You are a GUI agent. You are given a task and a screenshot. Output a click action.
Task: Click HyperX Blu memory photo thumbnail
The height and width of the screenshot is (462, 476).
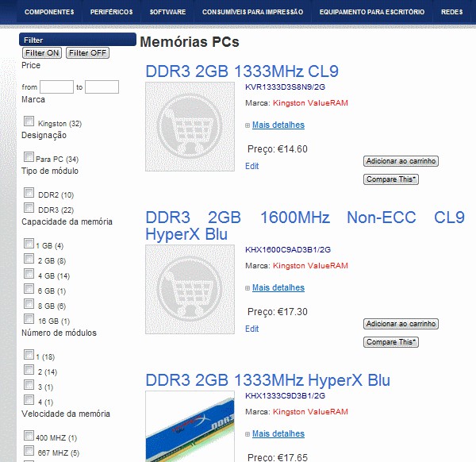pos(190,426)
